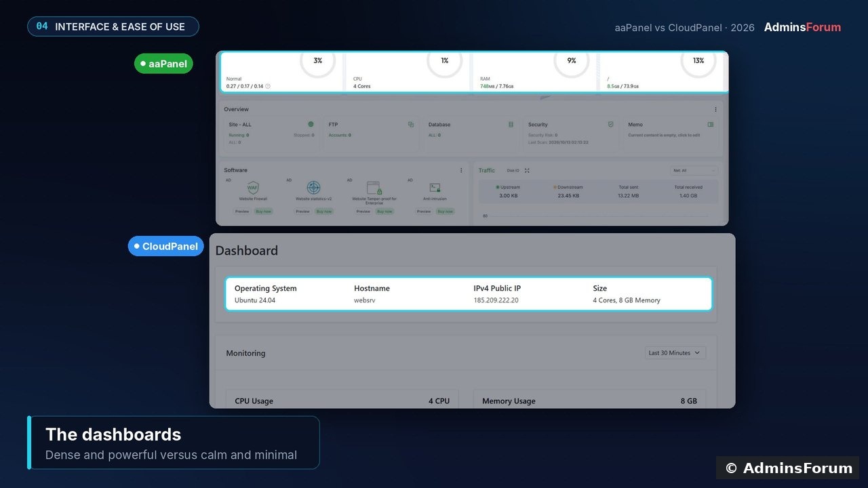The width and height of the screenshot is (868, 488).
Task: Click the Website Firewall WAF icon
Action: point(253,188)
